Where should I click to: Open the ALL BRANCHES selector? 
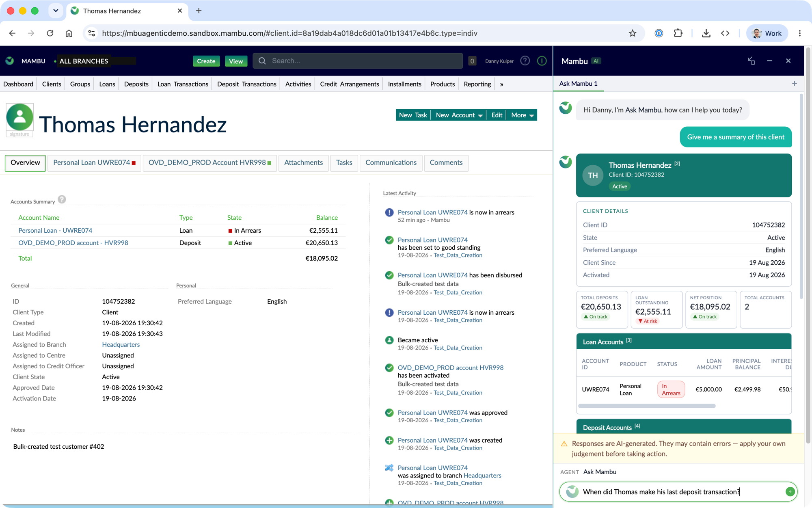(83, 61)
